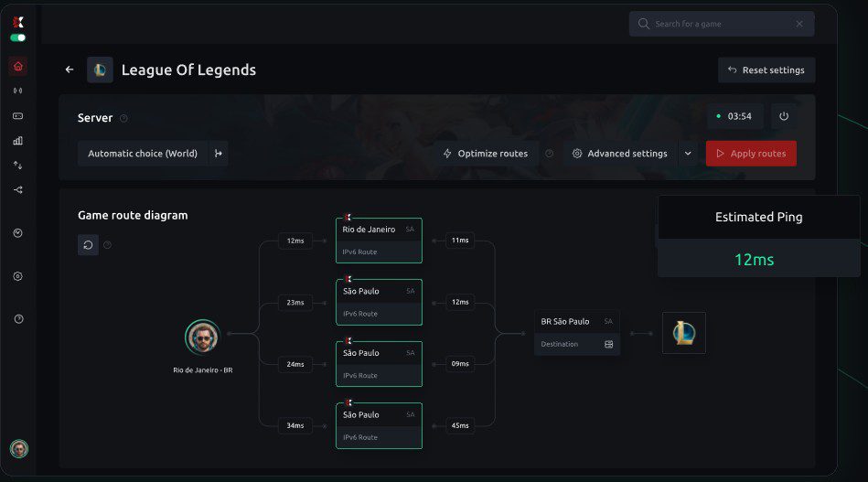868x482 pixels.
Task: Select the Rio de Janeiro IPv6 route node
Action: (x=379, y=240)
